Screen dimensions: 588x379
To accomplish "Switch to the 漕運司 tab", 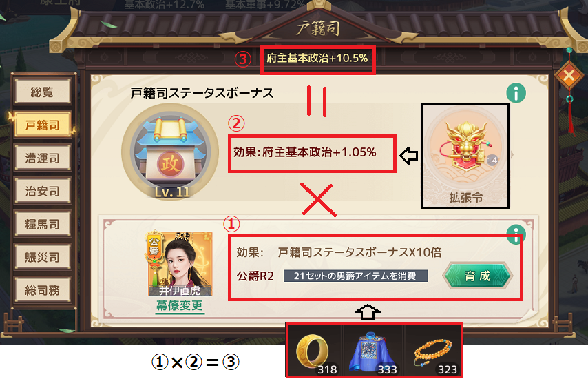I will click(43, 158).
